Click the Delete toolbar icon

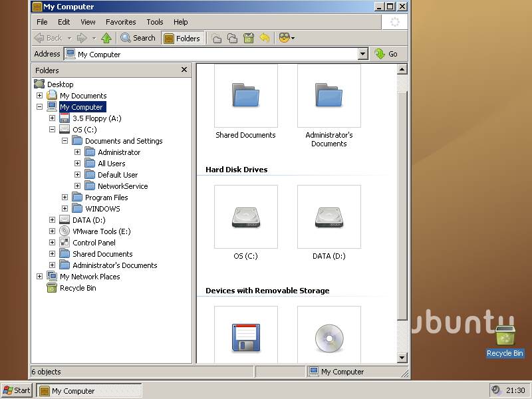(249, 38)
